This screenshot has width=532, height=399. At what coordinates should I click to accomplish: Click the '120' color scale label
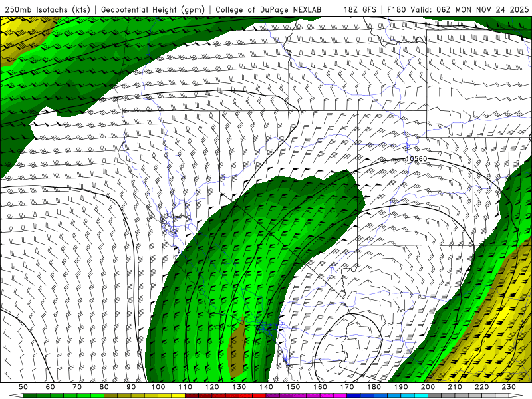tap(212, 387)
